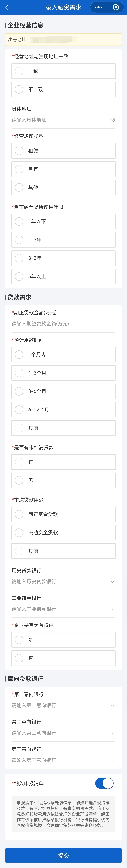127x868 pixels.
Task: Pick 1-3个月 expected funding time
Action: (63, 373)
